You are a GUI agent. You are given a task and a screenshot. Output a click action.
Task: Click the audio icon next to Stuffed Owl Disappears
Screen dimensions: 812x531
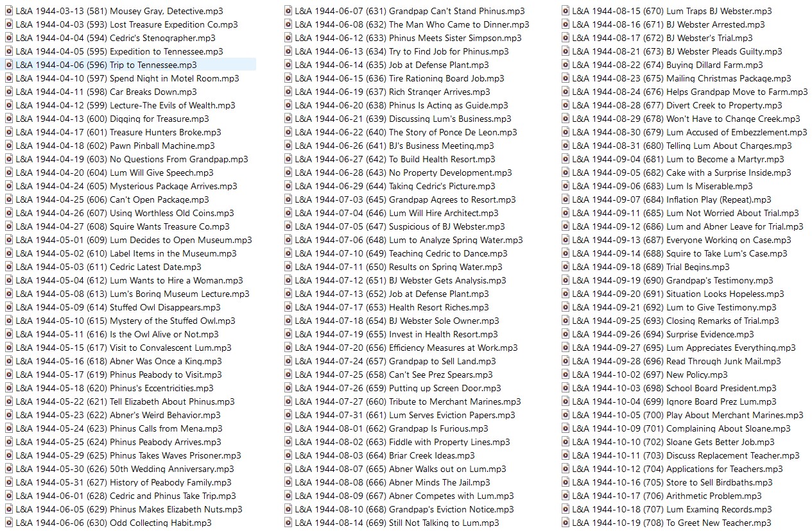[x=9, y=307]
